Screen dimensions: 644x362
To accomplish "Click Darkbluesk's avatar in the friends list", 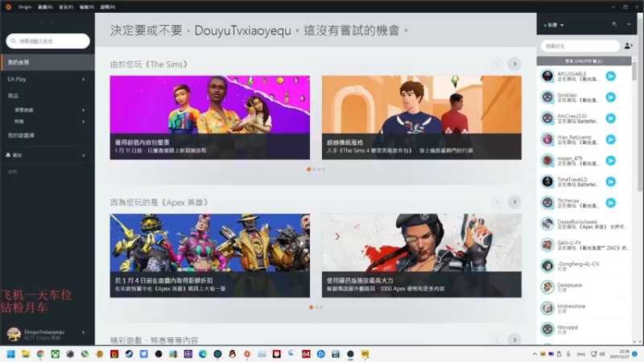I will [x=547, y=287].
